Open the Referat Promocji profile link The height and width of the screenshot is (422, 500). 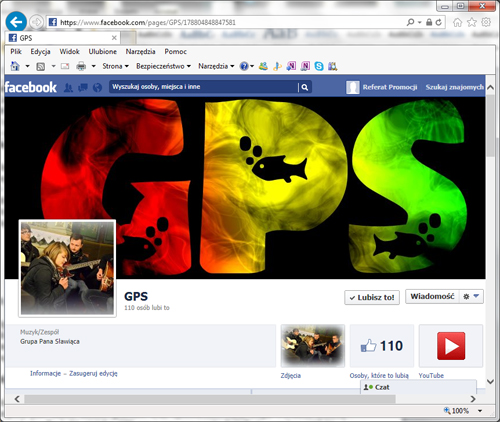click(x=390, y=87)
